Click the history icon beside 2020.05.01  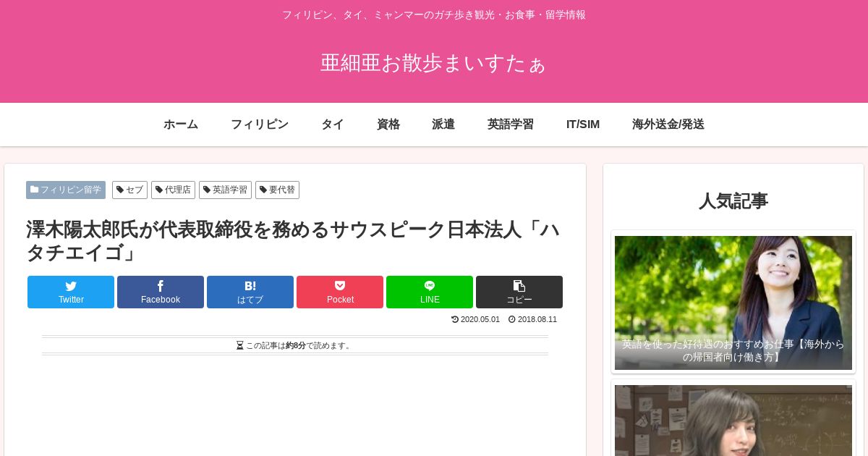[x=455, y=319]
